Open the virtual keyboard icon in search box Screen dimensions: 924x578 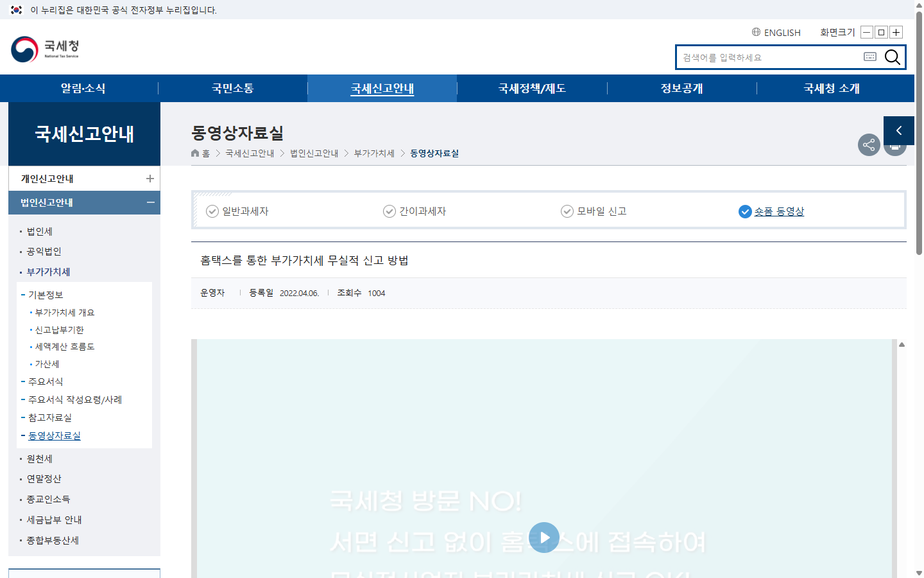pos(870,57)
